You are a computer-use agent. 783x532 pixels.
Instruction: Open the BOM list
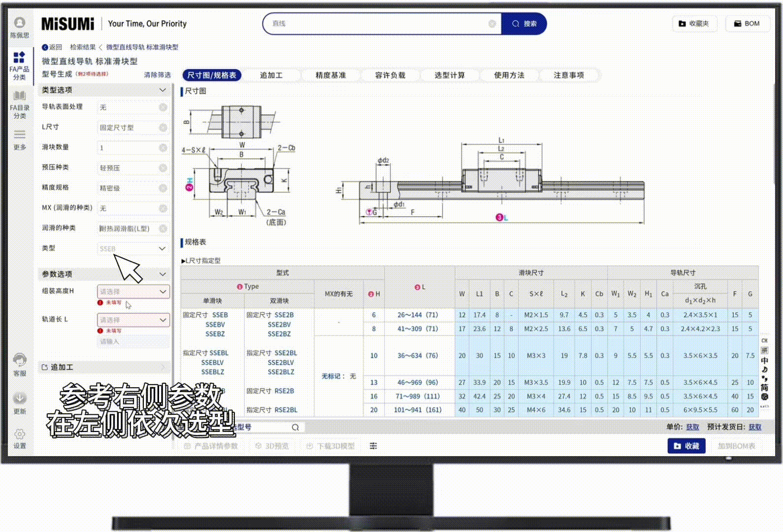[747, 24]
